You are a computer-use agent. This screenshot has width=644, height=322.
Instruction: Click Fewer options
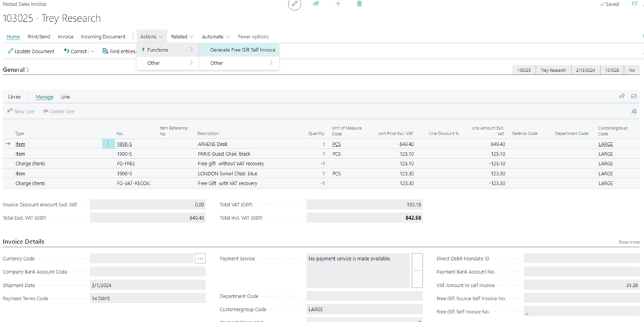pyautogui.click(x=254, y=36)
